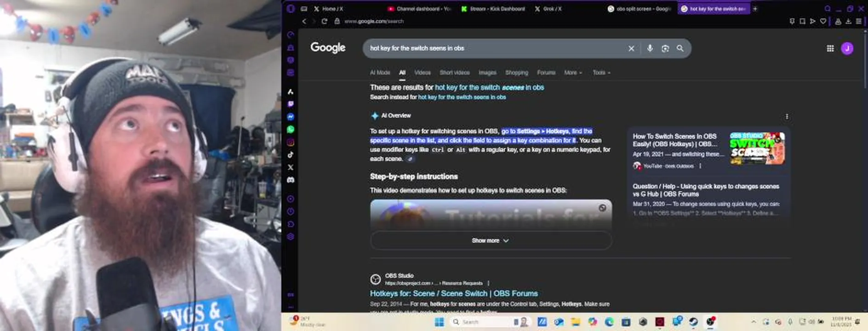Expand the More search filters dropdown
The height and width of the screenshot is (331, 868).
[573, 73]
